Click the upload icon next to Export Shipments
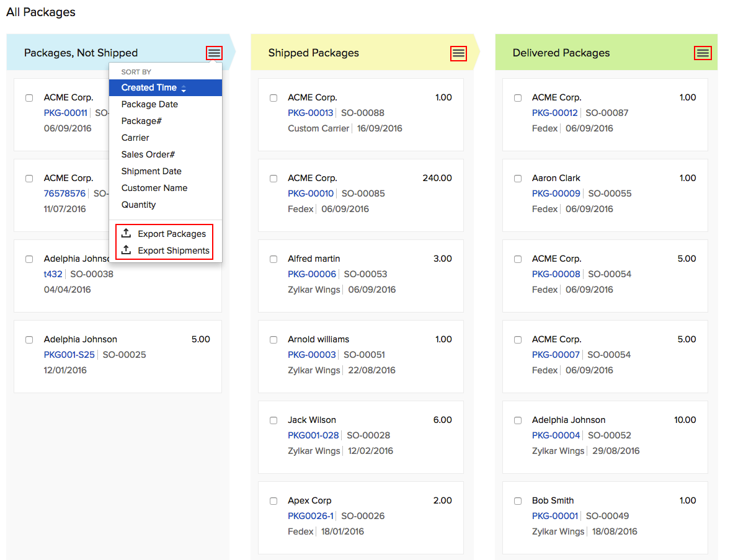Screen dimensions: 751x560 tap(127, 251)
